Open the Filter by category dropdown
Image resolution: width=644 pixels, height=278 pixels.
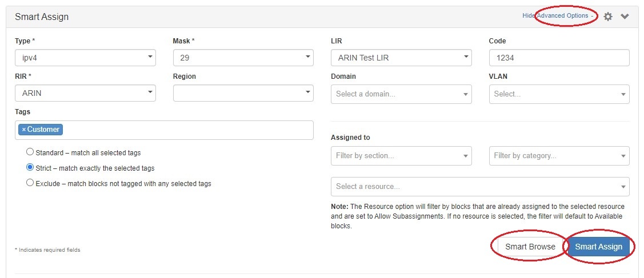(x=559, y=155)
